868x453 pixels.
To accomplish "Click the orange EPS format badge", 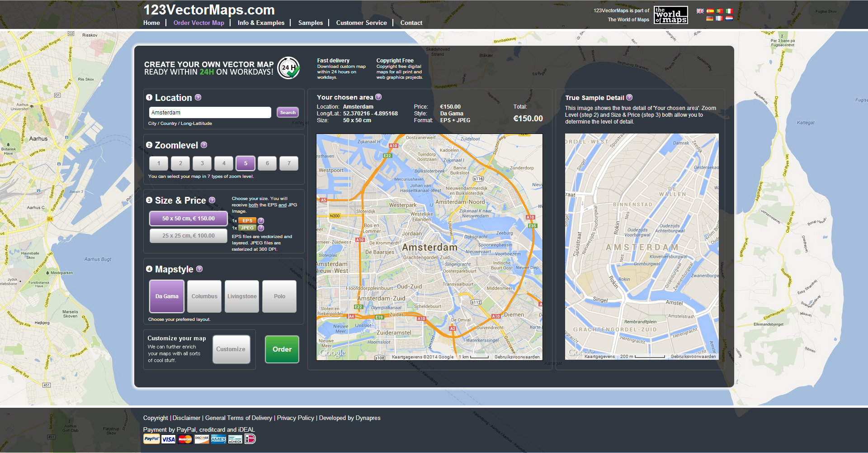I will click(247, 221).
